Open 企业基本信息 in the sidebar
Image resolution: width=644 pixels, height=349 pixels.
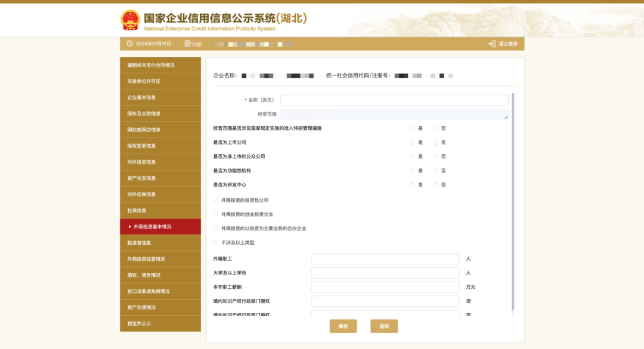(x=160, y=97)
